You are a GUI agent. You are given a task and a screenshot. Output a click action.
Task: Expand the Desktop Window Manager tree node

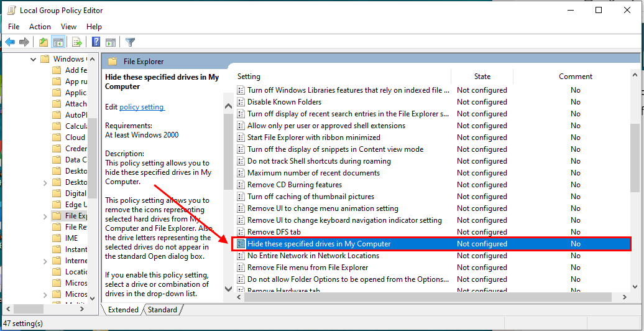[x=45, y=183]
